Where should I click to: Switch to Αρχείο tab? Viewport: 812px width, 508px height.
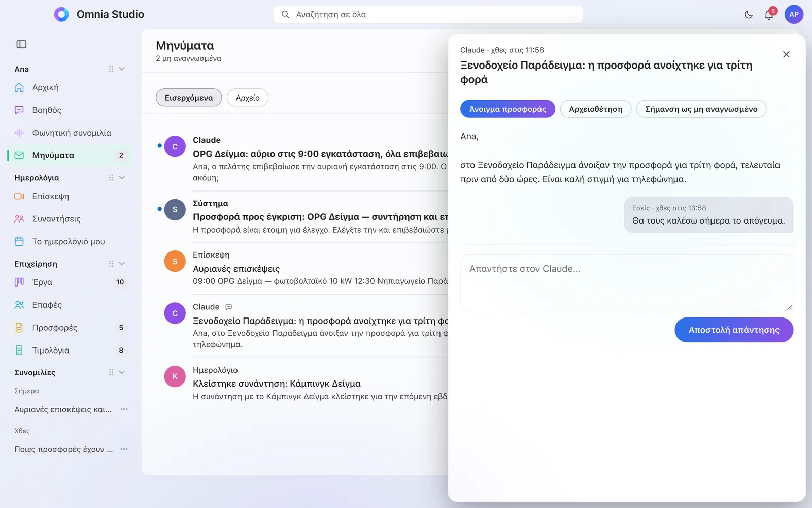pyautogui.click(x=248, y=98)
